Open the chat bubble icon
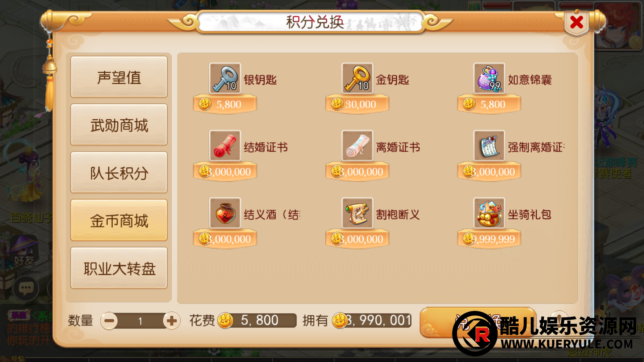644x362 pixels. click(x=26, y=288)
